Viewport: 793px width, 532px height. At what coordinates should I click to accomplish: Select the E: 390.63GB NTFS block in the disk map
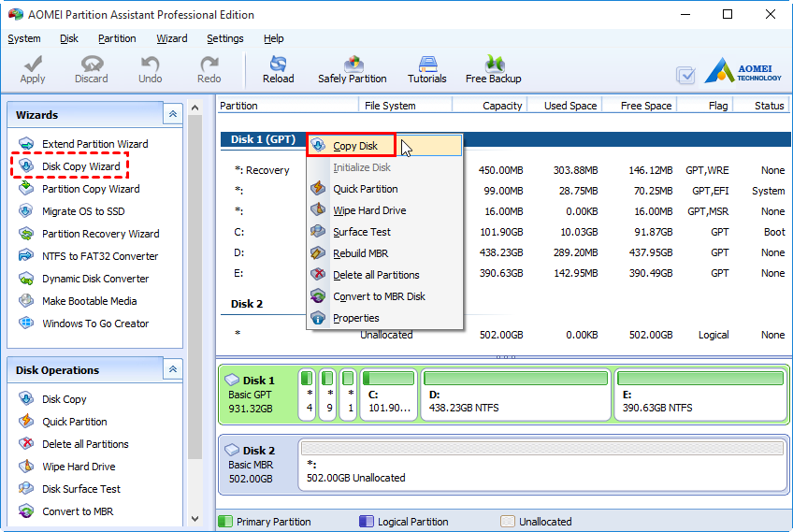click(700, 395)
